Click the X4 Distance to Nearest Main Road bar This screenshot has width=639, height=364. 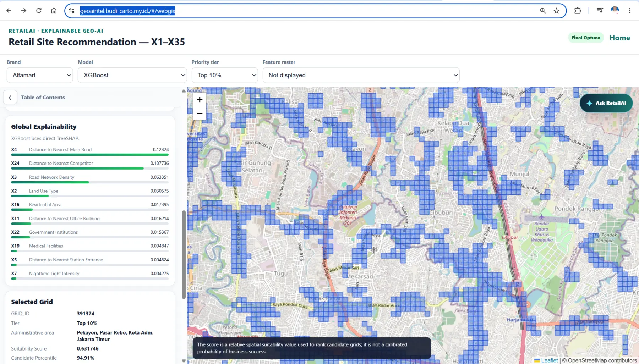tap(90, 155)
